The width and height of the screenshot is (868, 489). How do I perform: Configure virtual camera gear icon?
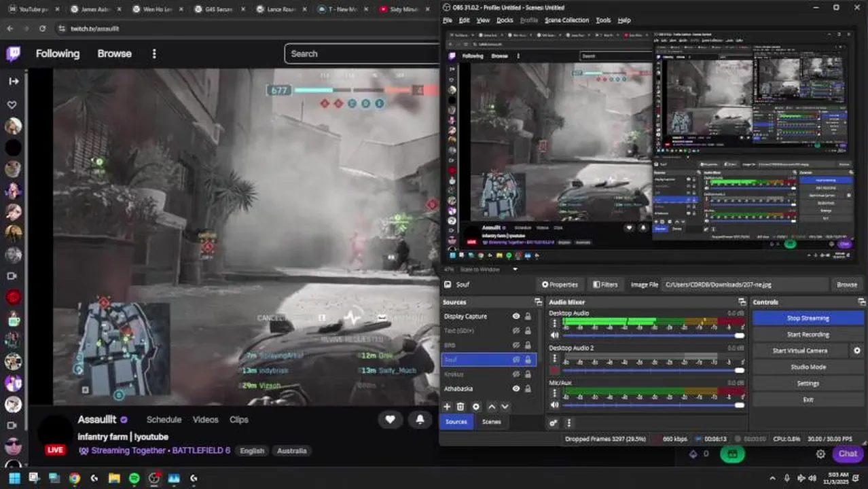[x=857, y=350]
